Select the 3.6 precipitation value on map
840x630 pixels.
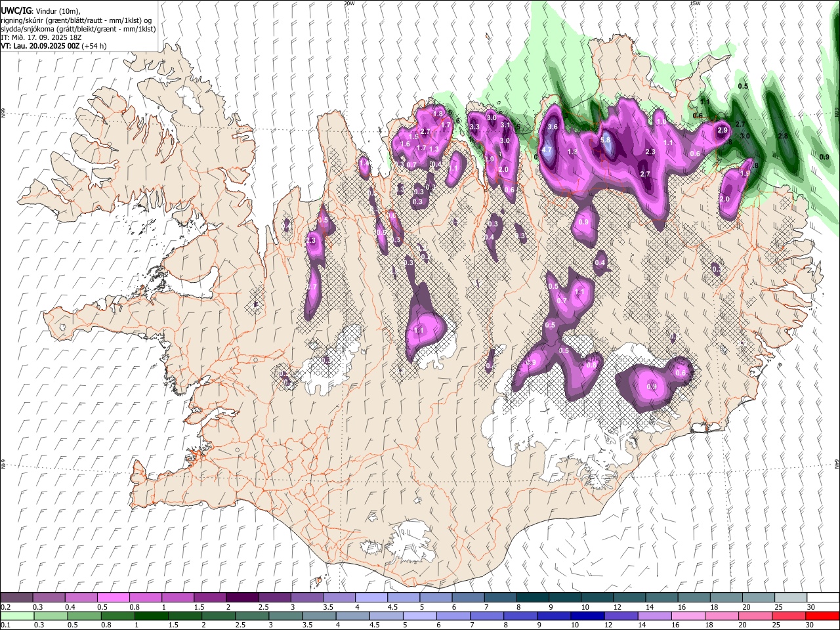click(553, 127)
